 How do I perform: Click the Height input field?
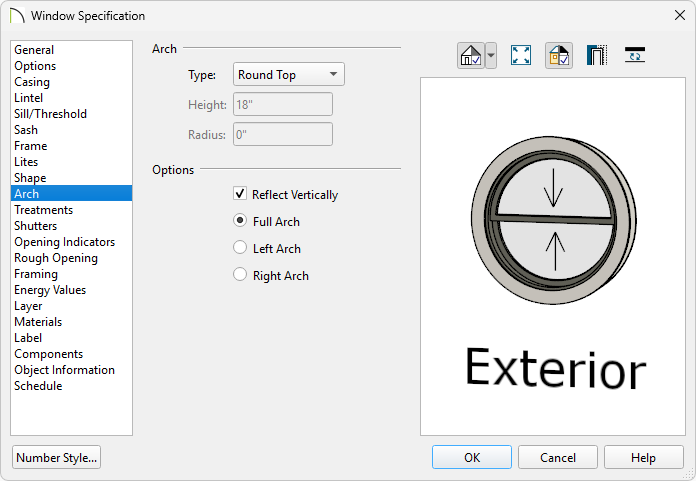283,104
